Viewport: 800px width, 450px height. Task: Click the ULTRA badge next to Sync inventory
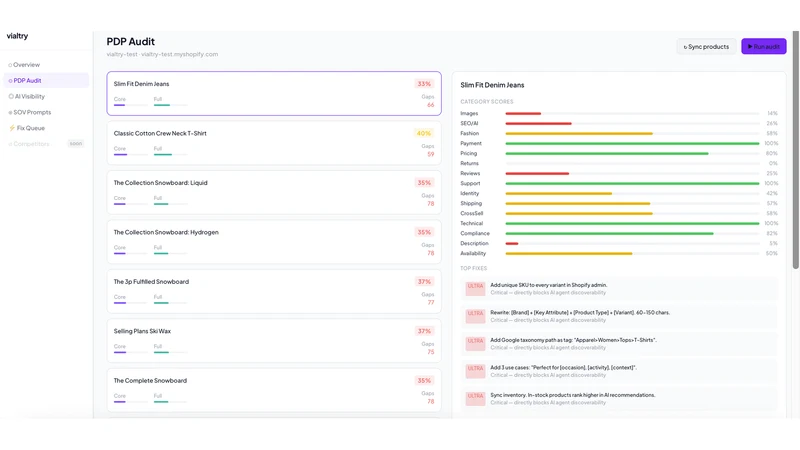[x=475, y=398]
